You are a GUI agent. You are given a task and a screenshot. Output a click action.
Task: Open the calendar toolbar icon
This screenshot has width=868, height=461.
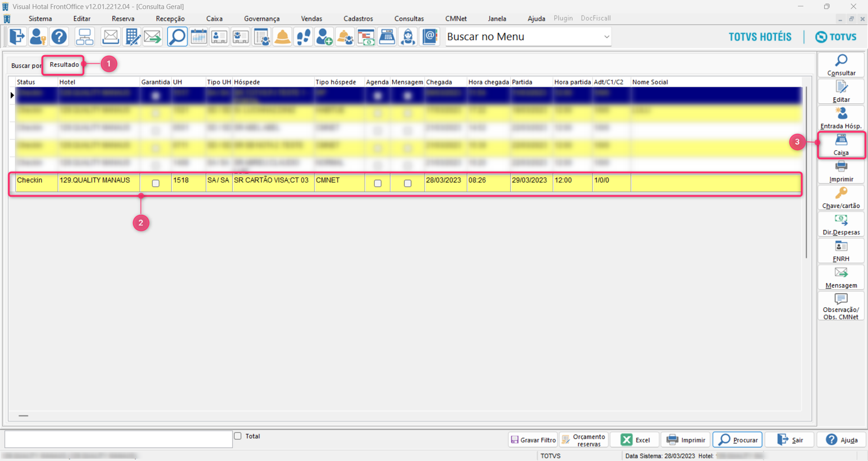tap(198, 37)
